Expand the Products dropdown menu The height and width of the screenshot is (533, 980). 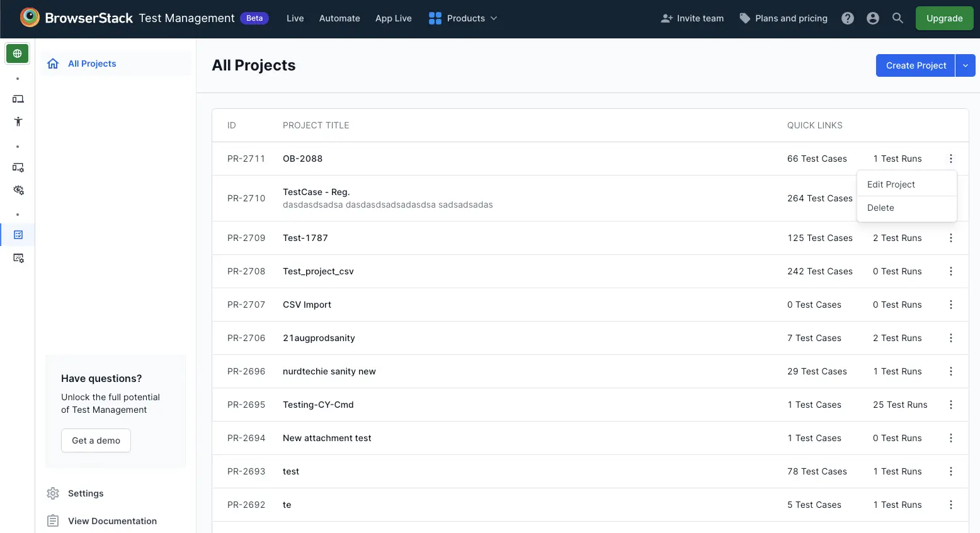pos(463,18)
